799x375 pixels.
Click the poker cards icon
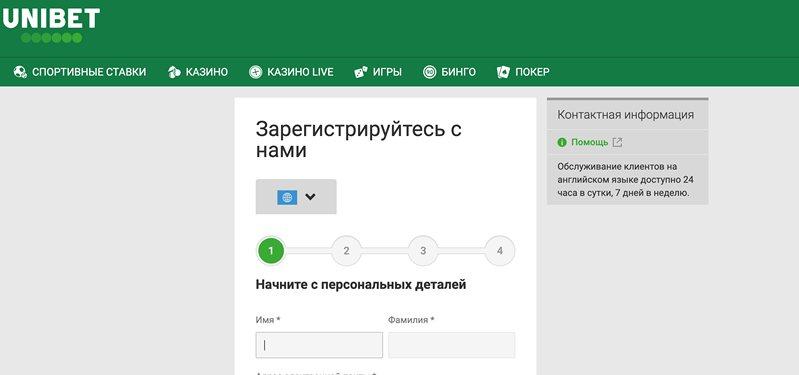(503, 72)
